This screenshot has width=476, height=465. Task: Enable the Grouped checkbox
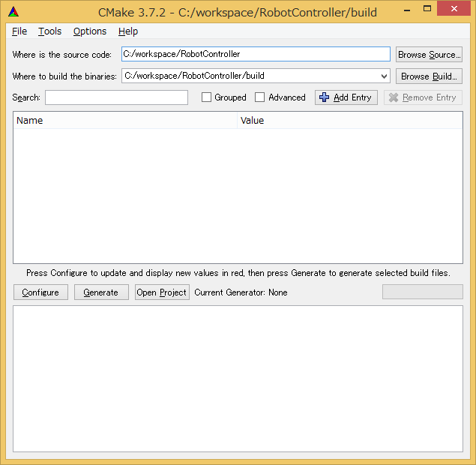(207, 97)
